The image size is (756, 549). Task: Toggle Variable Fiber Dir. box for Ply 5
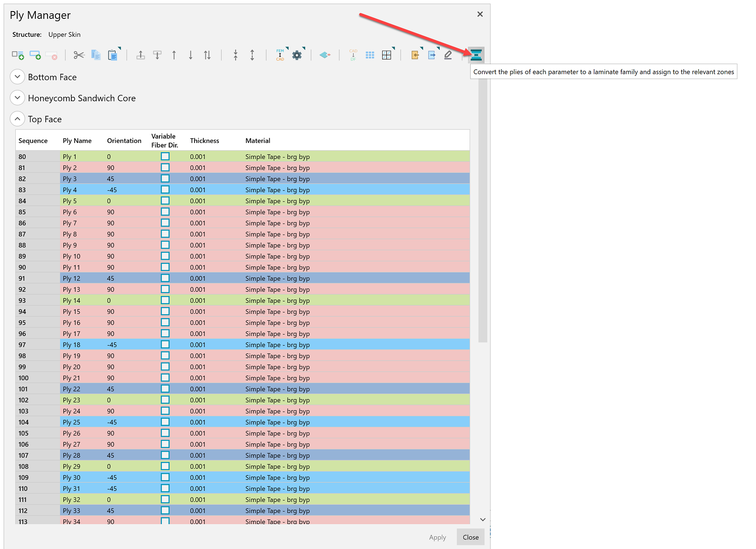[x=165, y=201]
